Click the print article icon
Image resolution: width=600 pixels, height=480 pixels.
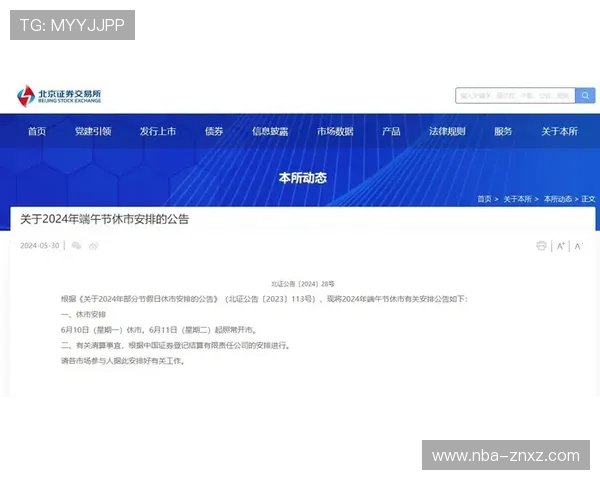tap(541, 246)
